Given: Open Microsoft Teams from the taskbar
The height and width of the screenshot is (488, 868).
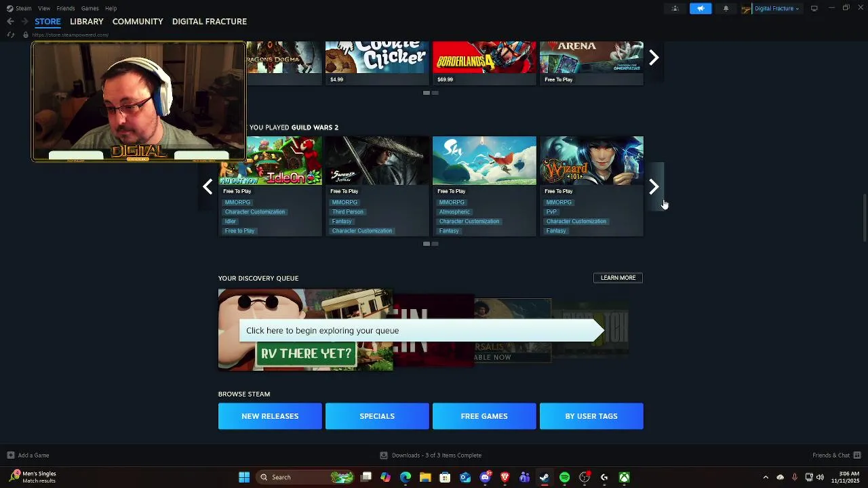Looking at the screenshot, I should [524, 477].
